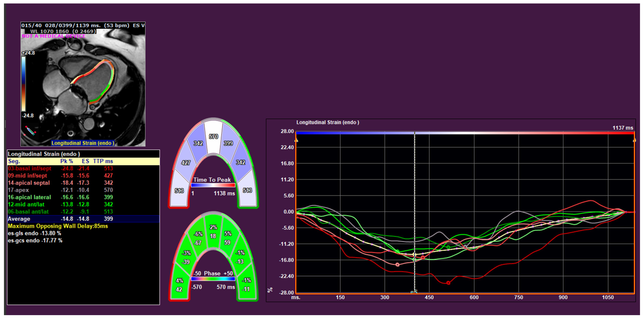Click the dark red basal inf/sept peak marker circle
The height and width of the screenshot is (321, 644).
(x=448, y=283)
